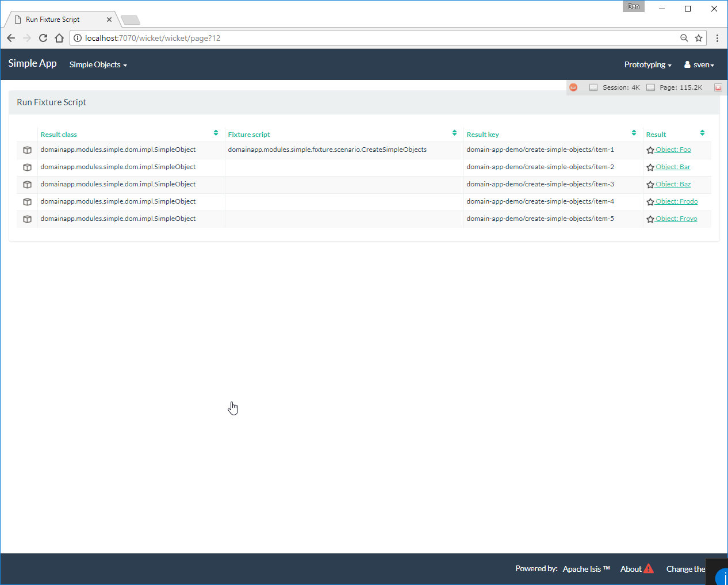Close the Wicket debug bar
This screenshot has height=585, width=728.
coord(718,87)
